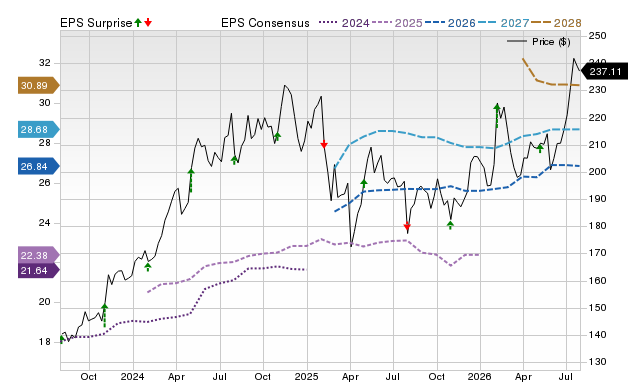
Task: Select the green surprise arrow at November 2025
Action: pyautogui.click(x=450, y=225)
